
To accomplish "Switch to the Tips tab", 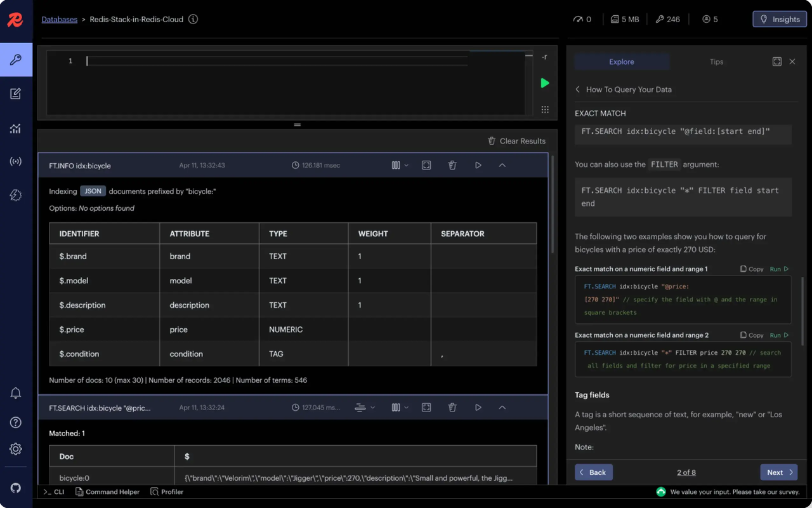I will coord(716,62).
